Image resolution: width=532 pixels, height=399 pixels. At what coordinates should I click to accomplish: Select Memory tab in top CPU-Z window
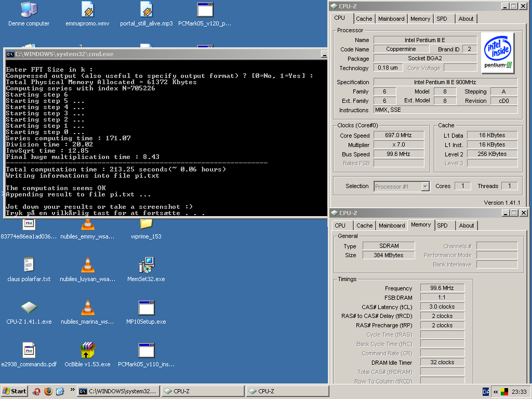pos(420,19)
